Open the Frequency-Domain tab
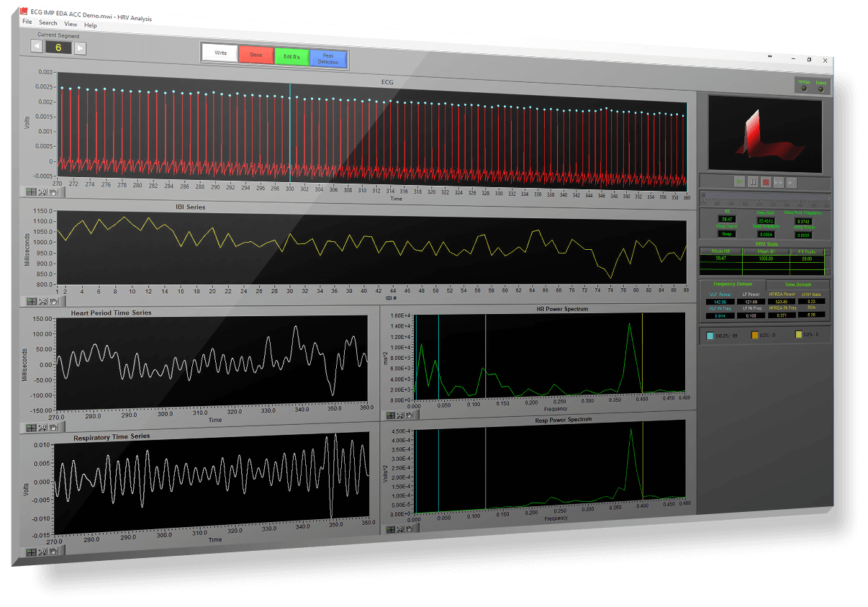 coord(734,285)
